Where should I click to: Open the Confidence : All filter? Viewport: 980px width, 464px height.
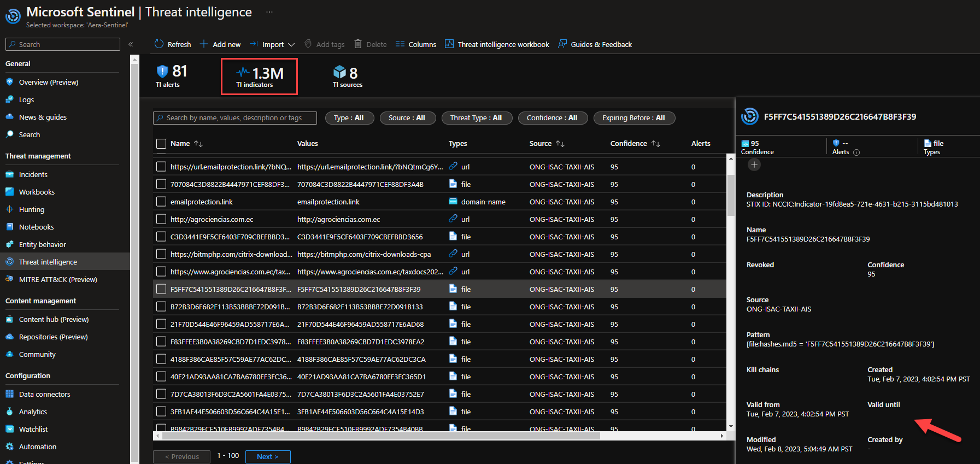point(553,118)
